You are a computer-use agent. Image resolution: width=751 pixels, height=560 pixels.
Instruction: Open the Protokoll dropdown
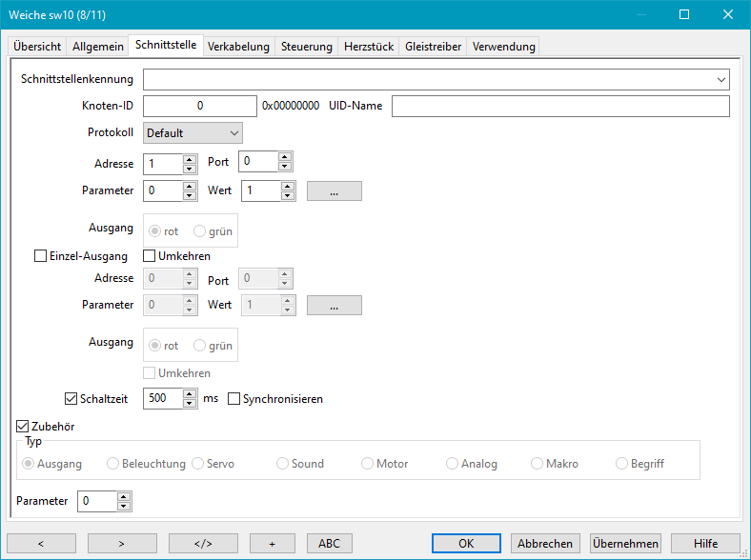pyautogui.click(x=193, y=133)
